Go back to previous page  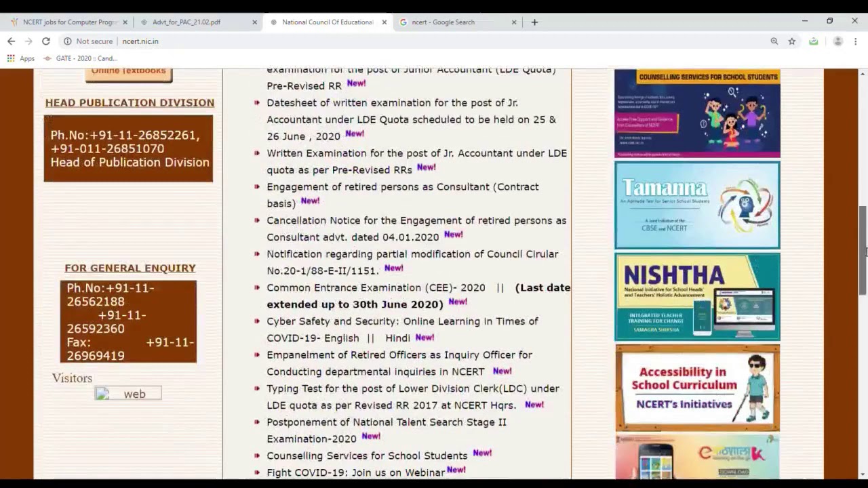(12, 41)
